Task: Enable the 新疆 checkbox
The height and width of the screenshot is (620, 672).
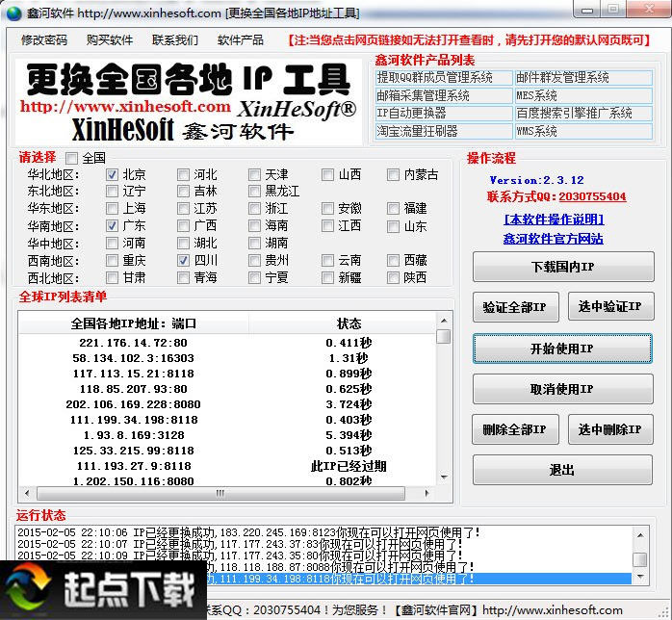Action: pyautogui.click(x=327, y=277)
